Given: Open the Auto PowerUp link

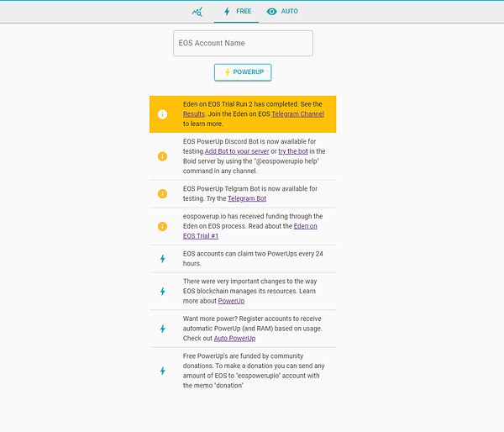Looking at the screenshot, I should 234,339.
